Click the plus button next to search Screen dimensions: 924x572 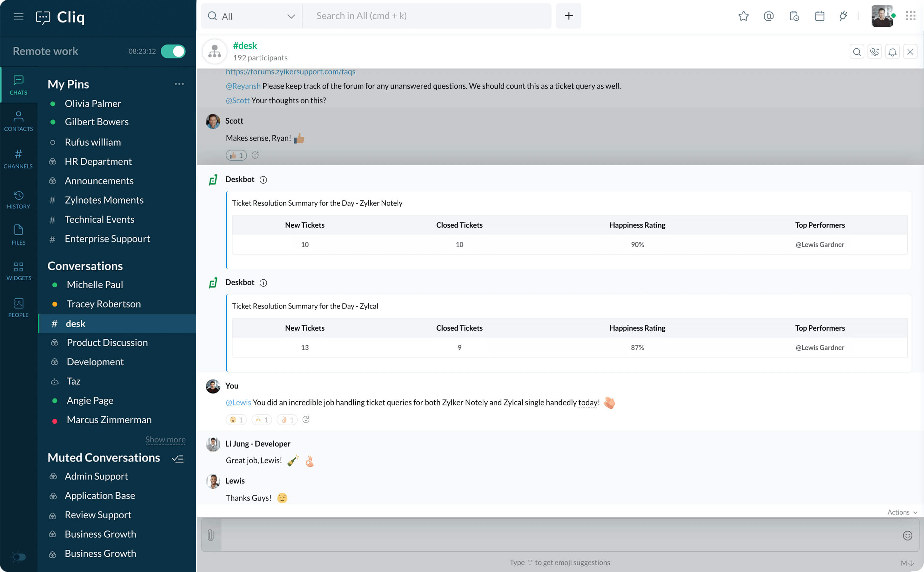pos(568,16)
